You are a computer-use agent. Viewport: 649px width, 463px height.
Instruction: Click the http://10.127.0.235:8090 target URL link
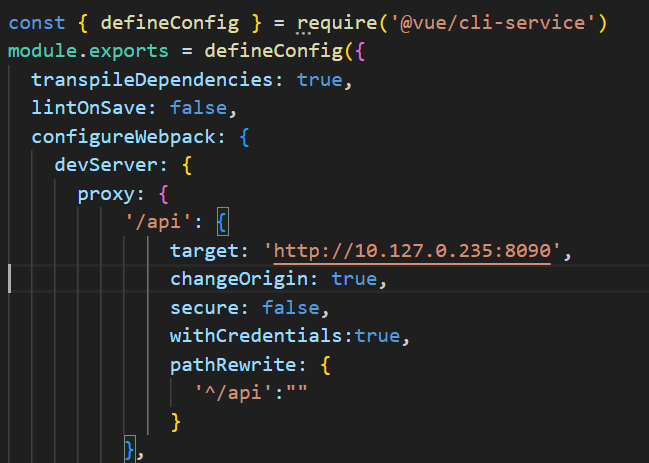(x=412, y=251)
